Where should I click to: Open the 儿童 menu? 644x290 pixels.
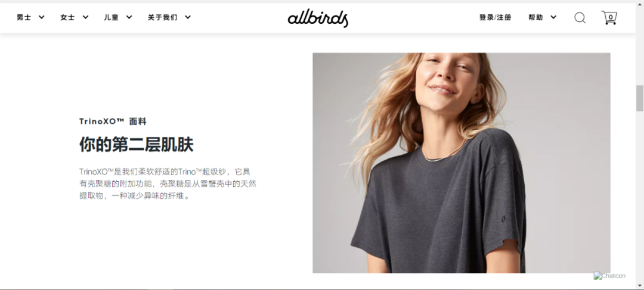click(x=112, y=17)
